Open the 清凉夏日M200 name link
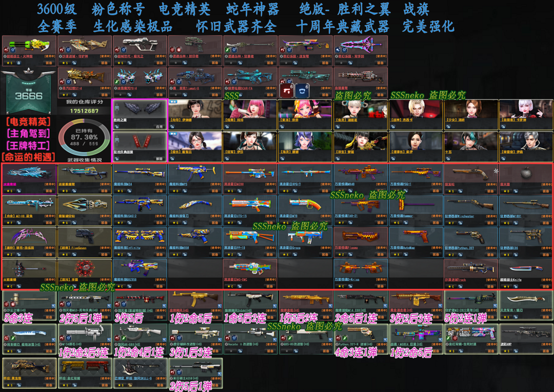The width and height of the screenshot is (554, 392). point(234,184)
